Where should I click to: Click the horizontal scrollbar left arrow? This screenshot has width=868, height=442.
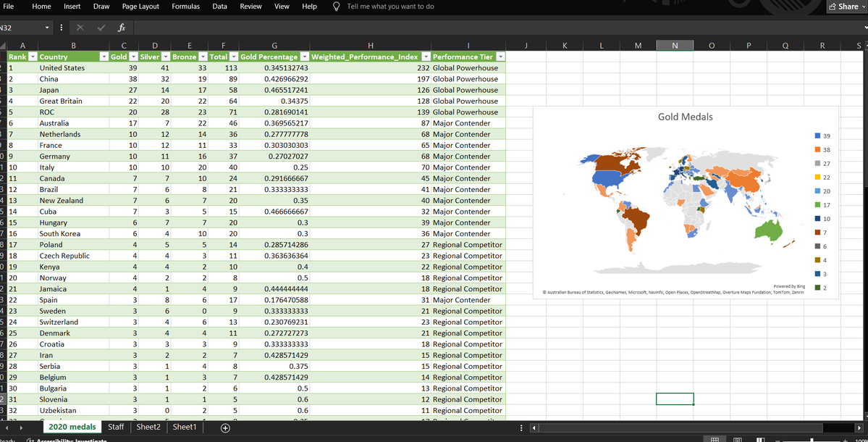534,428
